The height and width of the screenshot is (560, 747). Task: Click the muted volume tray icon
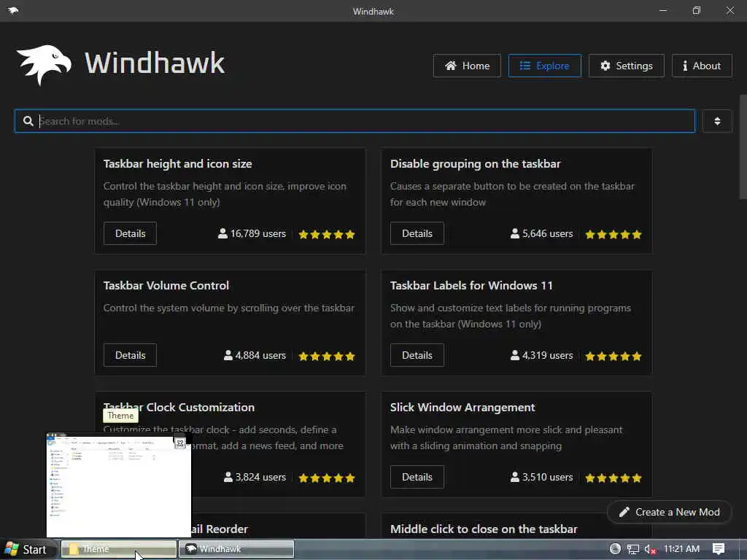(x=650, y=549)
